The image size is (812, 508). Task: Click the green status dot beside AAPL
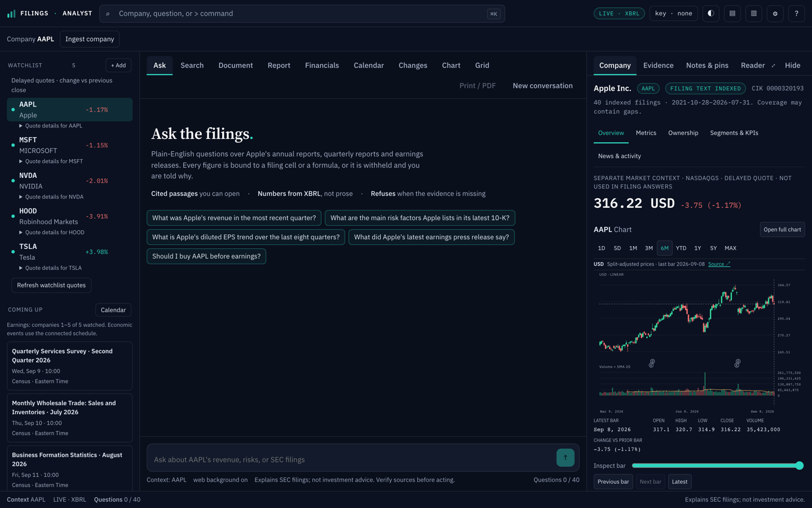coord(13,110)
